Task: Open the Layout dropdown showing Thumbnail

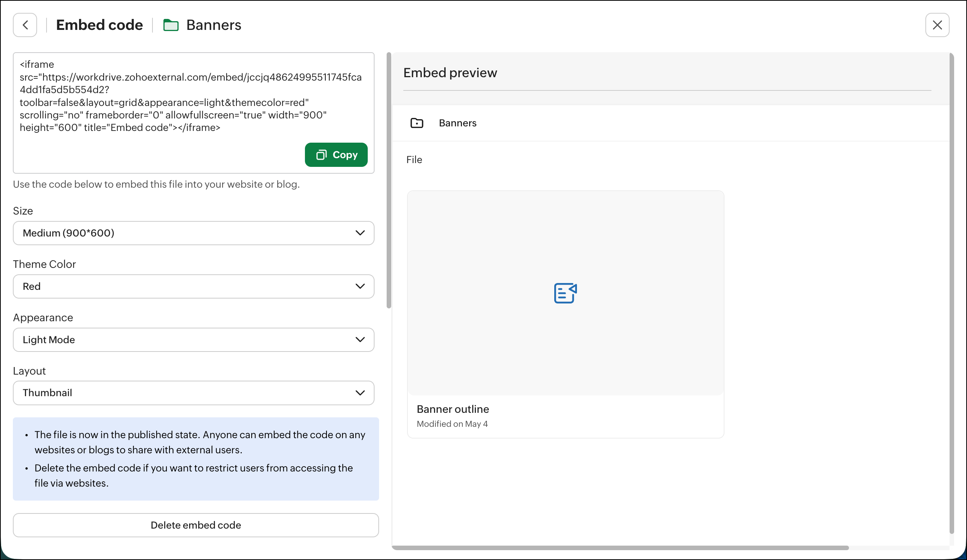Action: tap(193, 393)
